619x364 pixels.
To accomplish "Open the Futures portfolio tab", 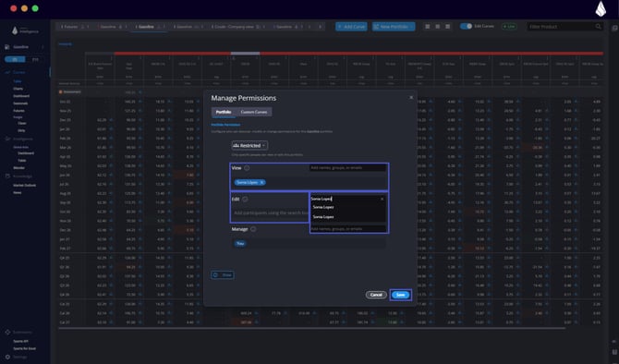I will (x=70, y=27).
